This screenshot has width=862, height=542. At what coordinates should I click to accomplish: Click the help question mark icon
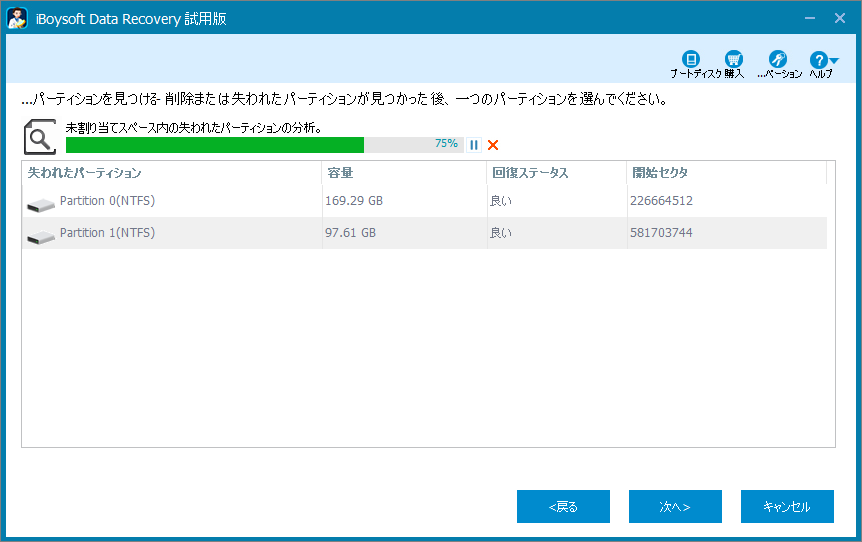pyautogui.click(x=818, y=59)
